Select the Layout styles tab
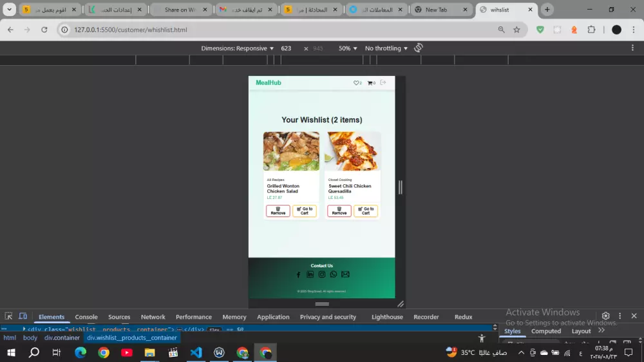The height and width of the screenshot is (362, 644). coord(581,331)
